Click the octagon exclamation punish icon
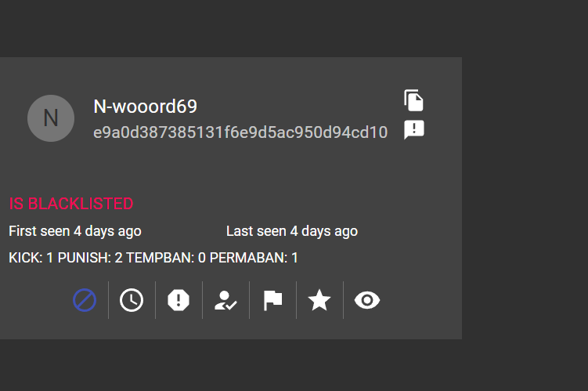Viewport: 588px width, 391px height. pos(179,300)
